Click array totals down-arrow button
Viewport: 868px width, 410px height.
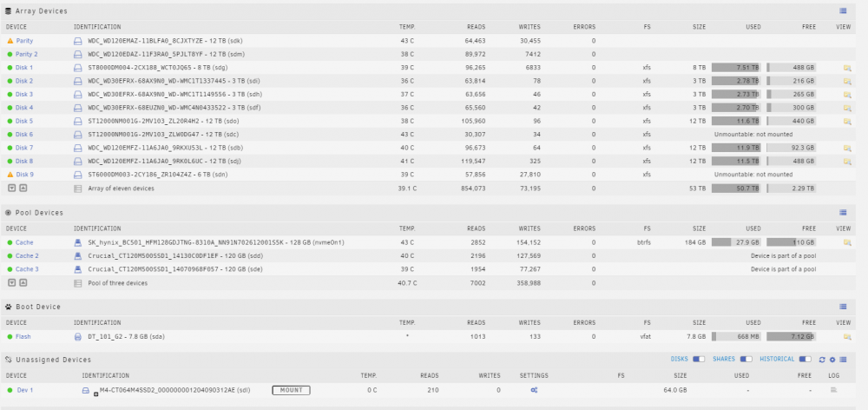pyautogui.click(x=11, y=188)
